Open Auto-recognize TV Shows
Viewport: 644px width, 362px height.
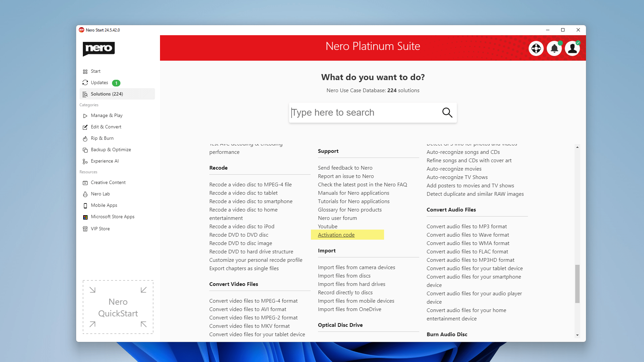(x=457, y=177)
